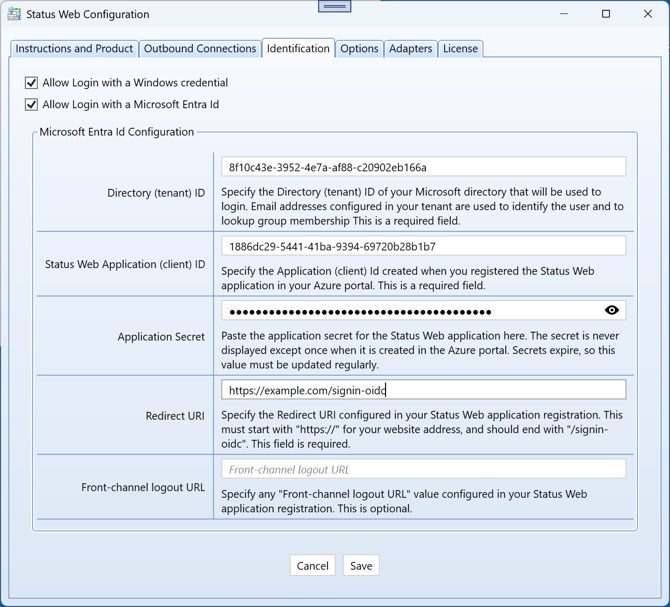Edit the Redirect URI field
Image resolution: width=670 pixels, height=607 pixels.
423,390
